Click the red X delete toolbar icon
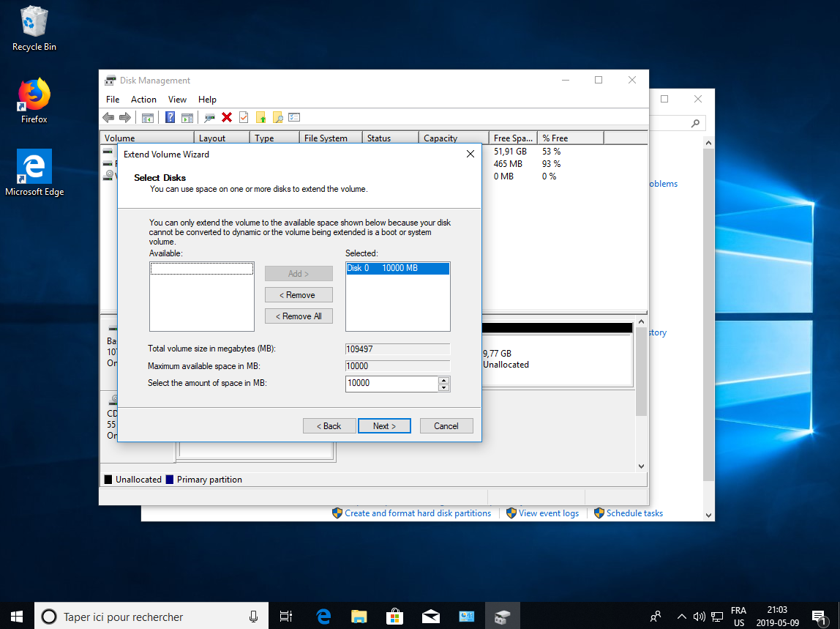Viewport: 840px width, 629px height. [227, 117]
